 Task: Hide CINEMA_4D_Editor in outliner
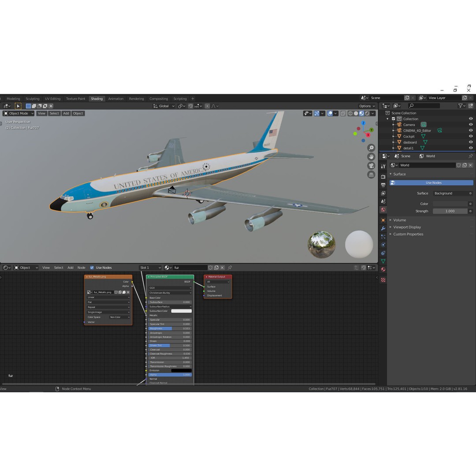(x=471, y=130)
